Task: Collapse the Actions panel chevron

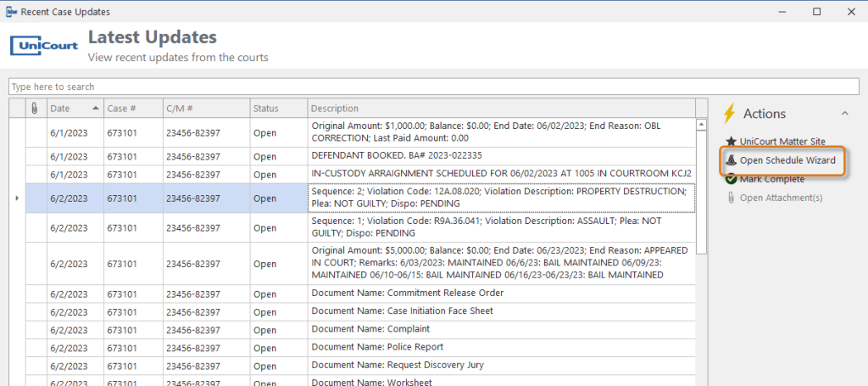Action: (x=845, y=113)
